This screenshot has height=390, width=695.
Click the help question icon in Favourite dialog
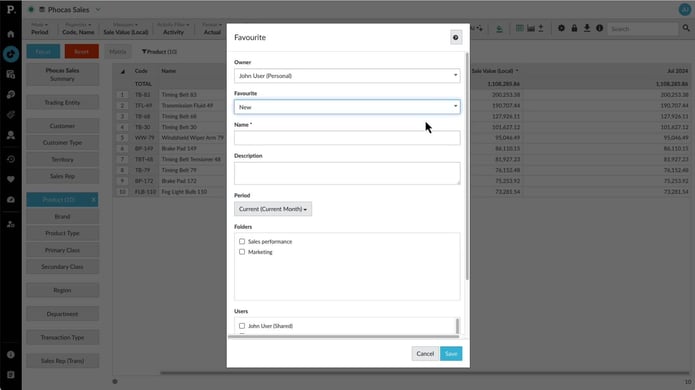pos(455,38)
